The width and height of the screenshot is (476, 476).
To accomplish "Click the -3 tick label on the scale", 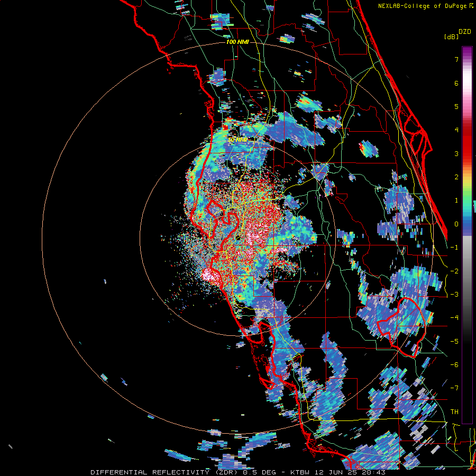I will 454,295.
